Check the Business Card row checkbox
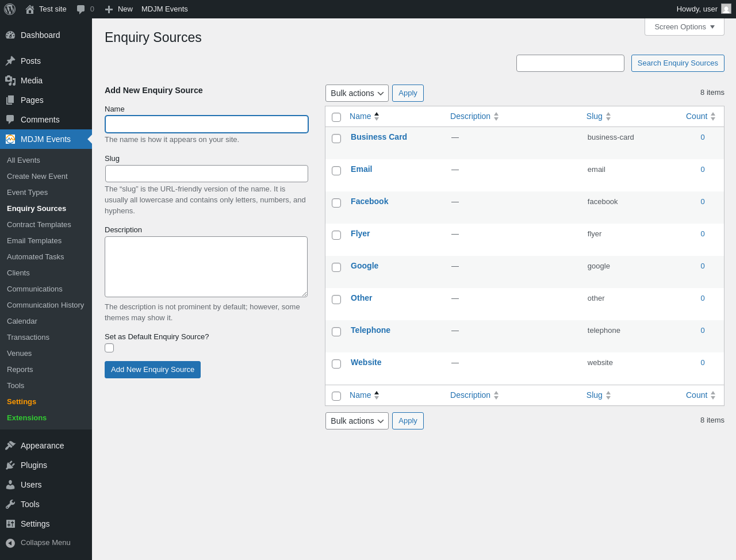Image resolution: width=736 pixels, height=560 pixels. [336, 139]
